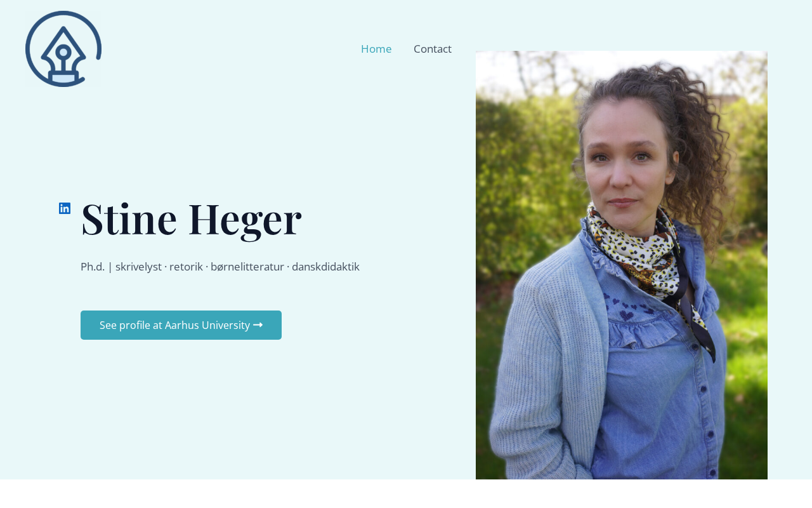
Task: Select the word retorik in the subtitle
Action: click(186, 267)
